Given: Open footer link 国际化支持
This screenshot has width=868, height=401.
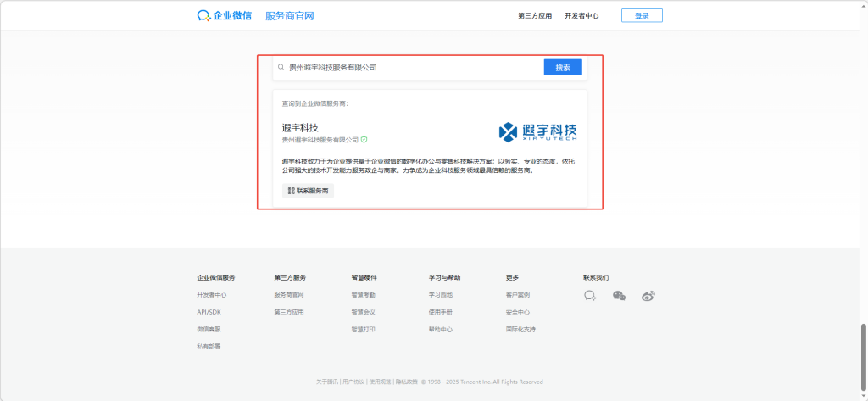Looking at the screenshot, I should (520, 329).
